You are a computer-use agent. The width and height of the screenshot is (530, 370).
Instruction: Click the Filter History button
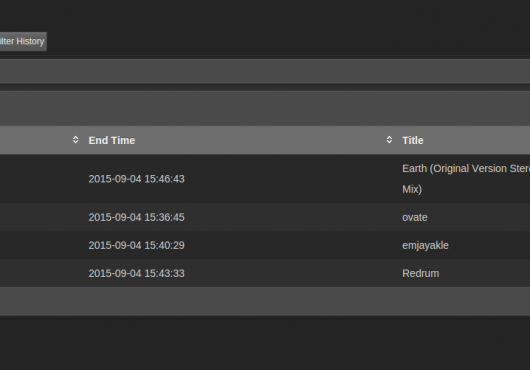(x=23, y=42)
